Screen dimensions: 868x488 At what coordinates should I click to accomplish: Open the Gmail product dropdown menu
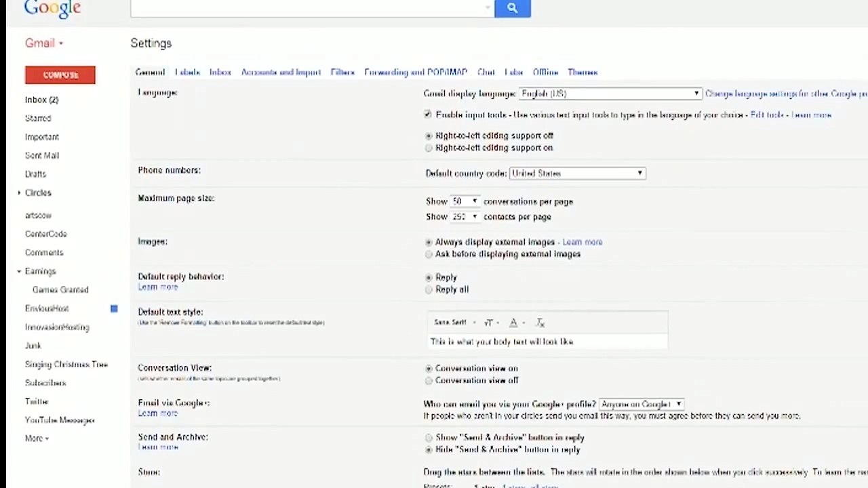[x=44, y=43]
